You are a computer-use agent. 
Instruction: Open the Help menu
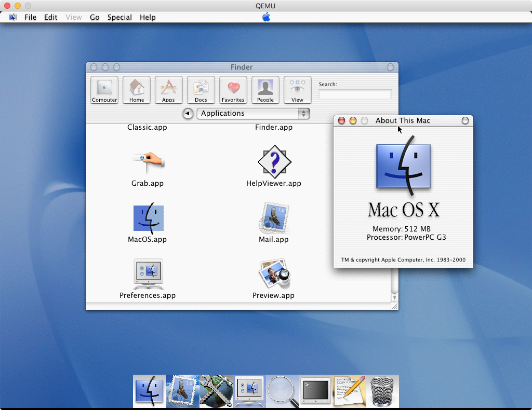click(148, 17)
